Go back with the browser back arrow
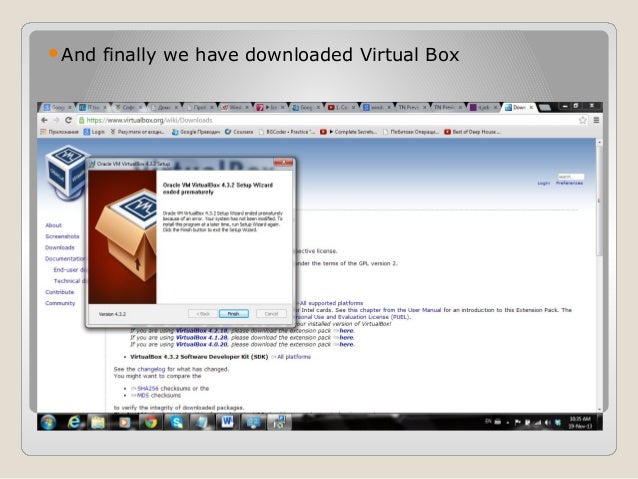Viewport: 638px width, 479px height. pos(44,120)
